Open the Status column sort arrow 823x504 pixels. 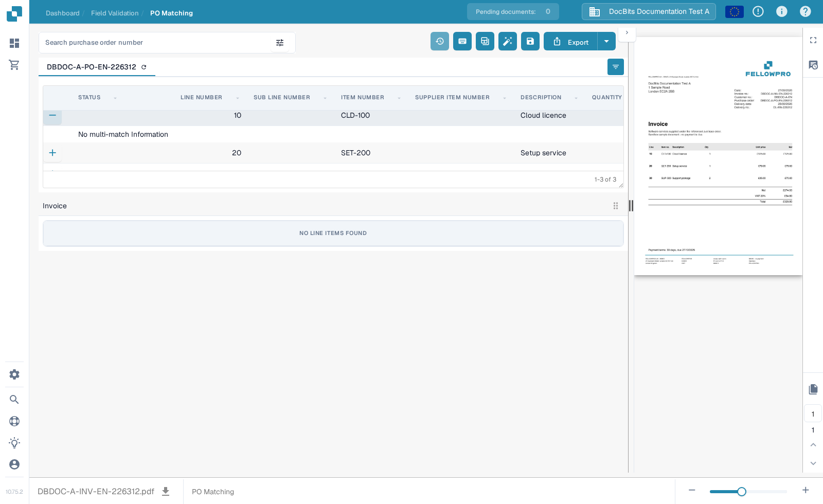pyautogui.click(x=115, y=98)
